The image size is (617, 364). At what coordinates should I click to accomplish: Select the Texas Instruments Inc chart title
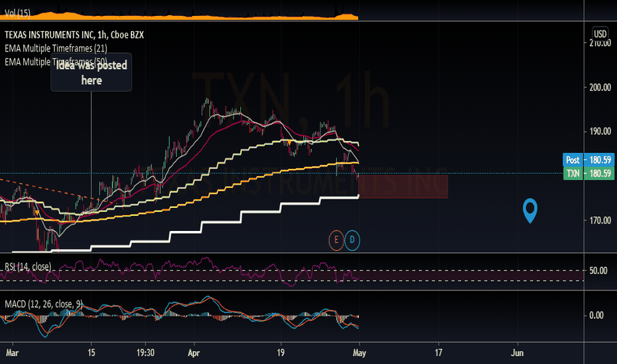[x=74, y=34]
